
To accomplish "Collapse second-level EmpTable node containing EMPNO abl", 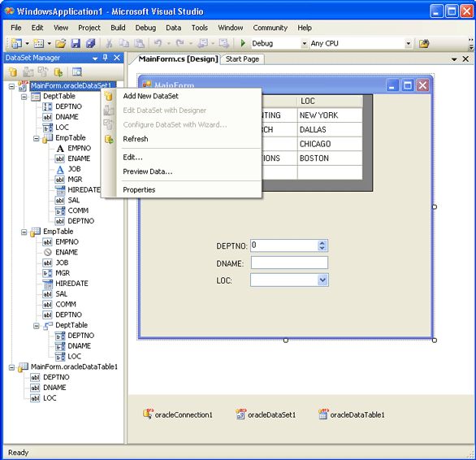I will [x=24, y=232].
